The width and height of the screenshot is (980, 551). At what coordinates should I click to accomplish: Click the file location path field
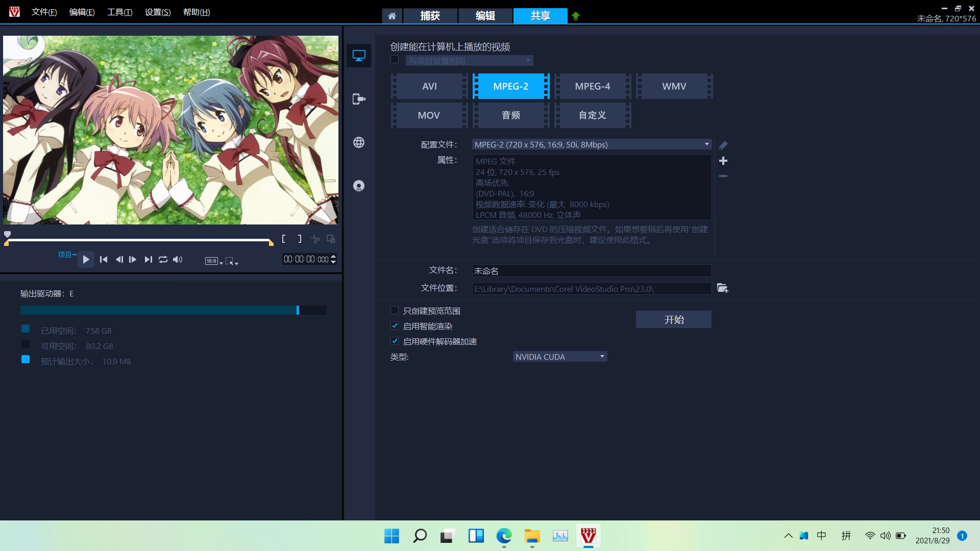(x=592, y=289)
